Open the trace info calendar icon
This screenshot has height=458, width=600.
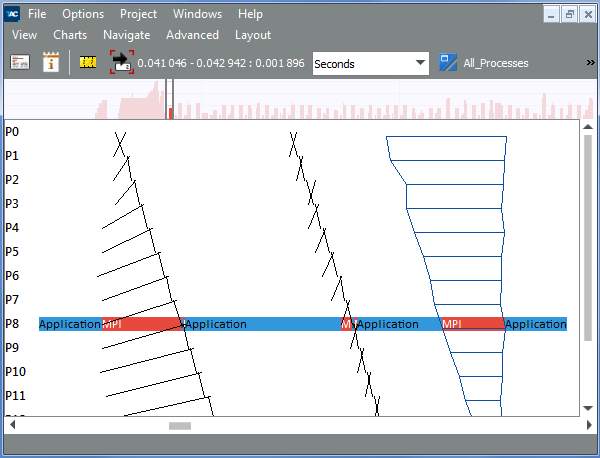(51, 62)
